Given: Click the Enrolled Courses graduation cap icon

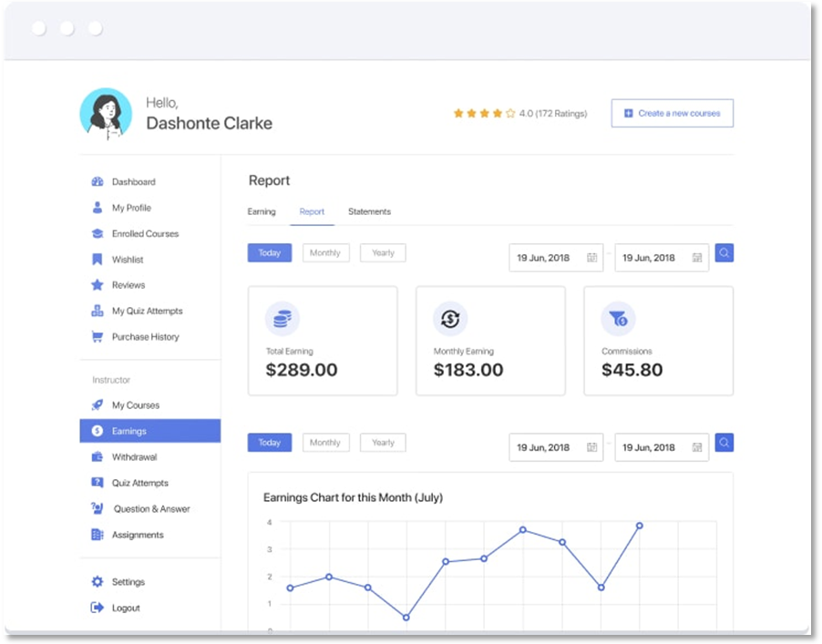Looking at the screenshot, I should click(x=97, y=234).
